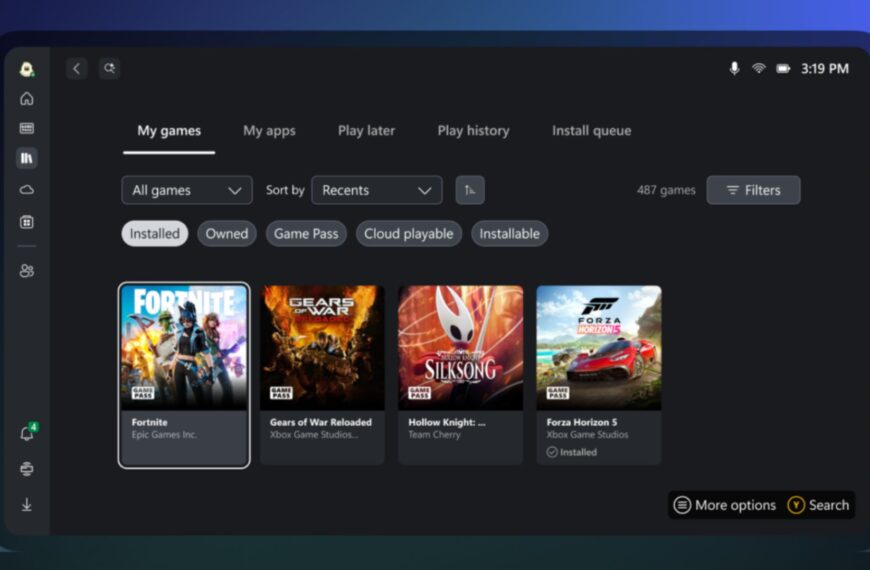The image size is (870, 570).
Task: Open the Filters button
Action: pyautogui.click(x=753, y=190)
